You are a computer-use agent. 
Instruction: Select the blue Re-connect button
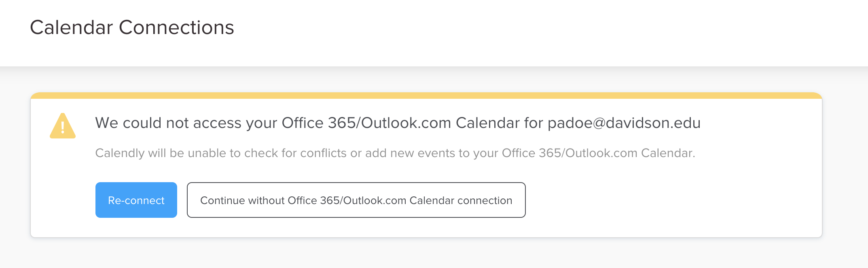[x=136, y=200]
